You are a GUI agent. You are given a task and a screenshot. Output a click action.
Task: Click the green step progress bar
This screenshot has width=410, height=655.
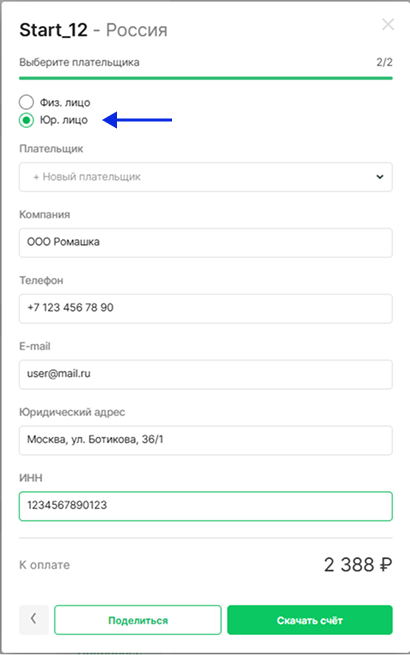click(x=206, y=78)
